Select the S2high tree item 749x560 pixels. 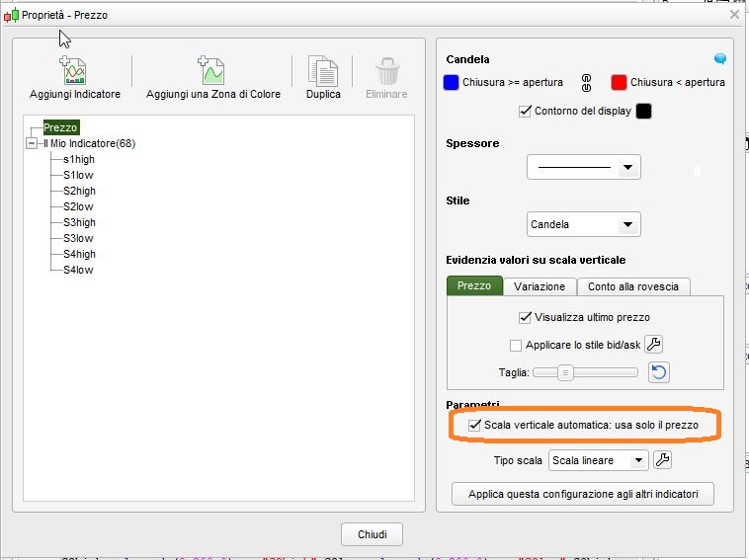pos(79,191)
